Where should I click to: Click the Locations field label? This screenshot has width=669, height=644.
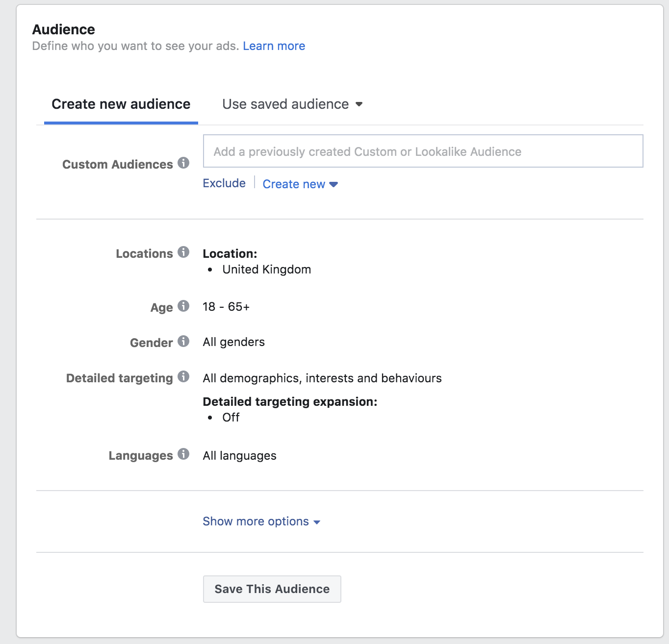(x=145, y=254)
